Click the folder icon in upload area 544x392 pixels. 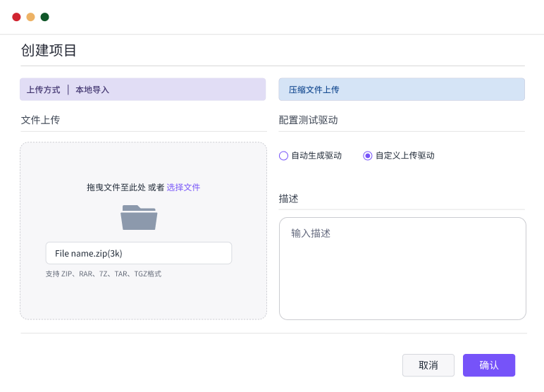(x=139, y=217)
